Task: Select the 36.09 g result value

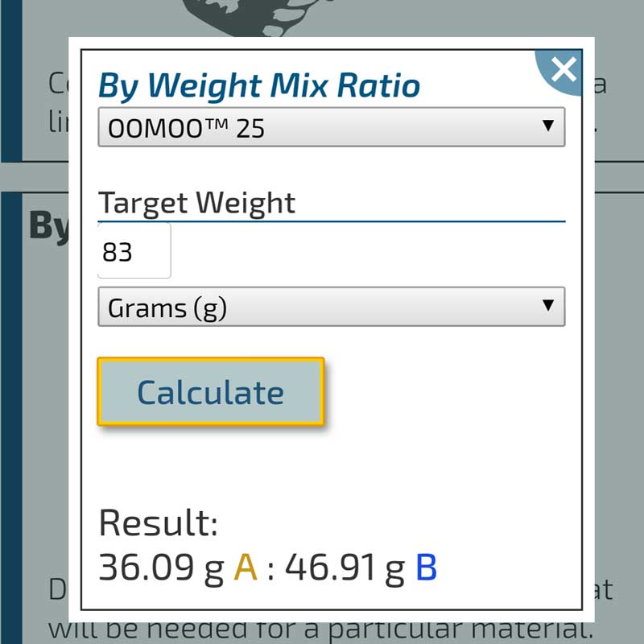Action: tap(161, 568)
